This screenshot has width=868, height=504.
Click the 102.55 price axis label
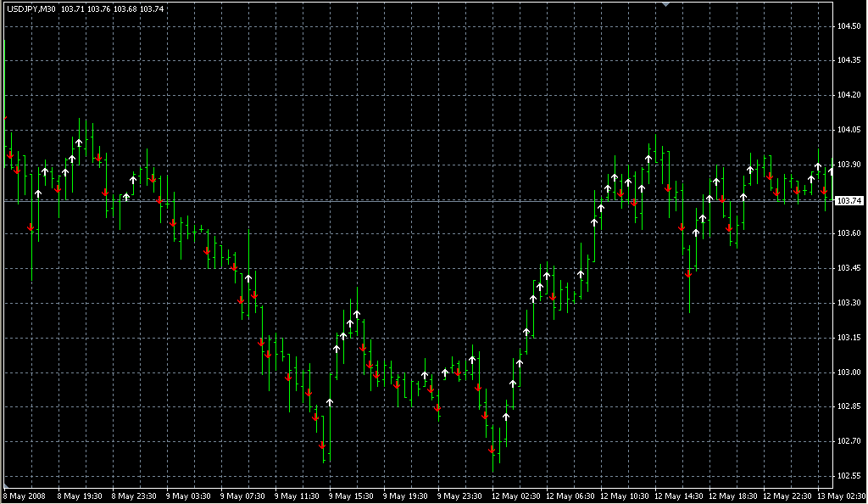click(849, 476)
